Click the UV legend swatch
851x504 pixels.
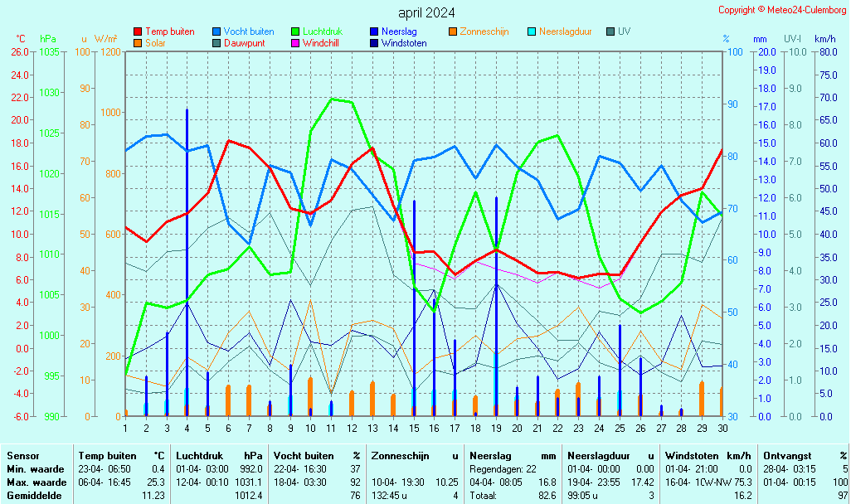(610, 31)
